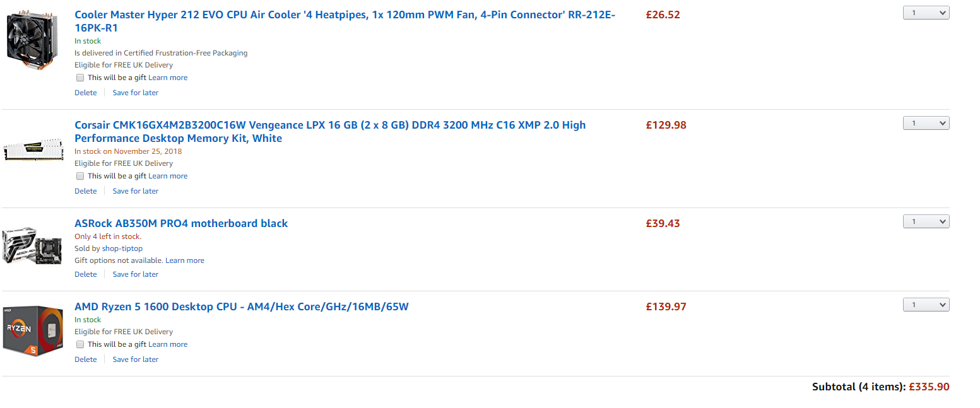Open Learn more beside Gift options not available

tap(185, 260)
